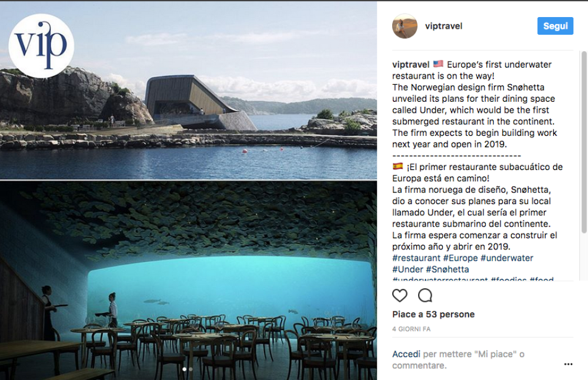Open viptravel username in post header
This screenshot has width=588, height=380.
(x=443, y=26)
